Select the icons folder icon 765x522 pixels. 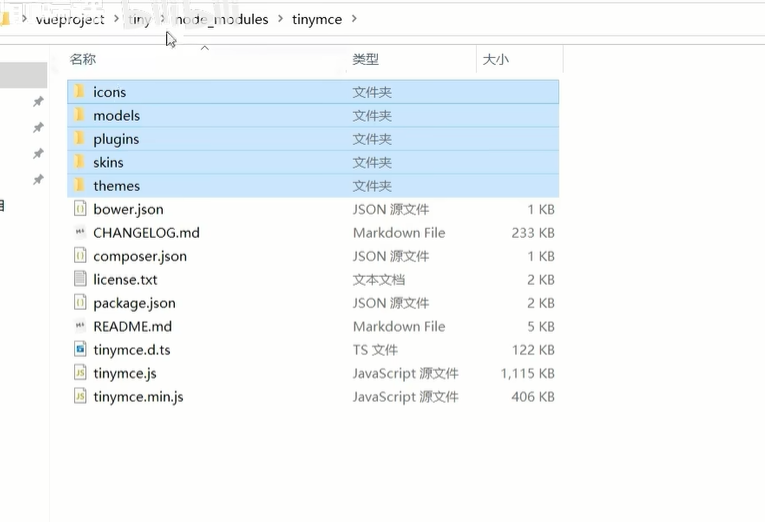80,92
